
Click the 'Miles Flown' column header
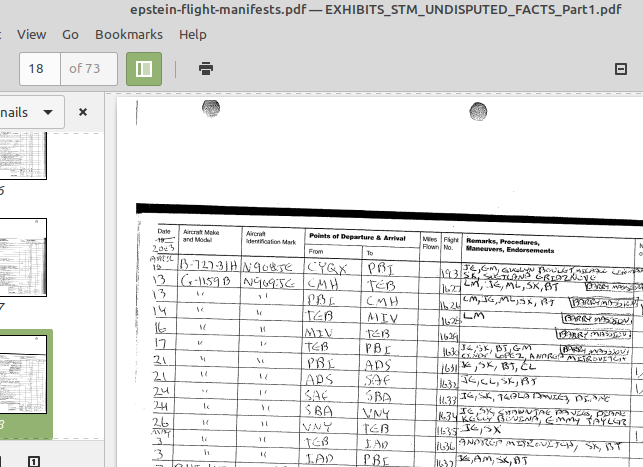click(430, 243)
